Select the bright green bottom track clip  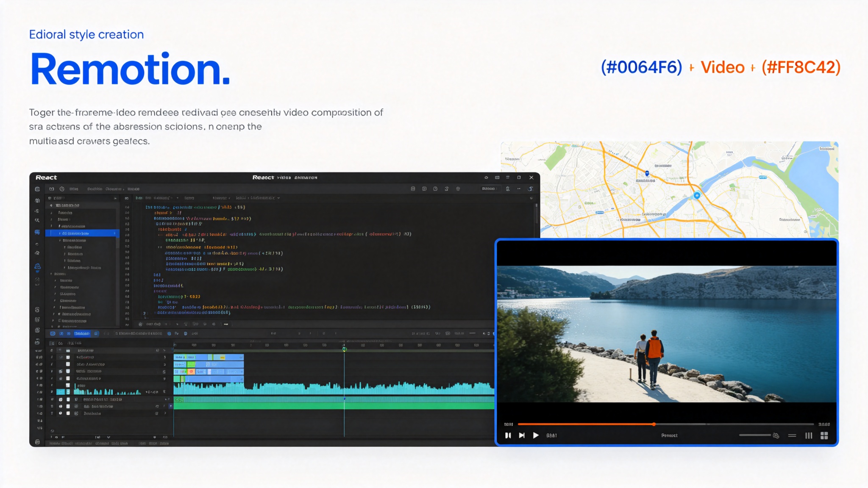[x=334, y=406]
